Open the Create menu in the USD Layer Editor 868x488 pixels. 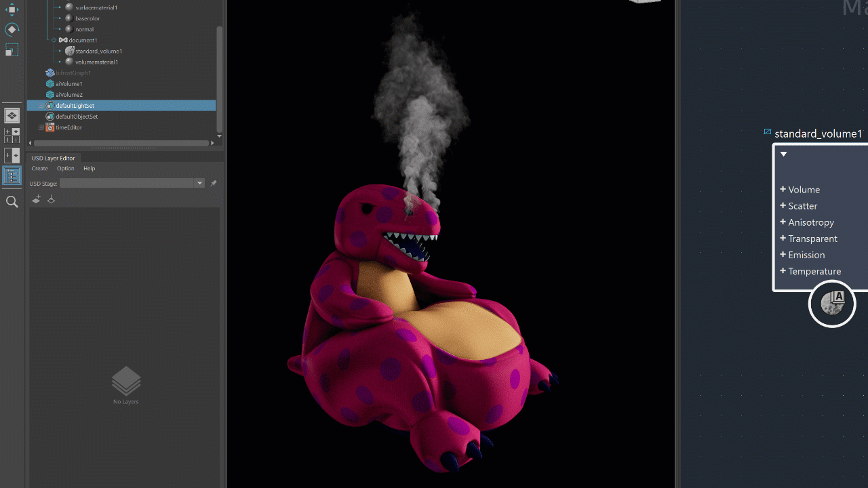tap(39, 168)
